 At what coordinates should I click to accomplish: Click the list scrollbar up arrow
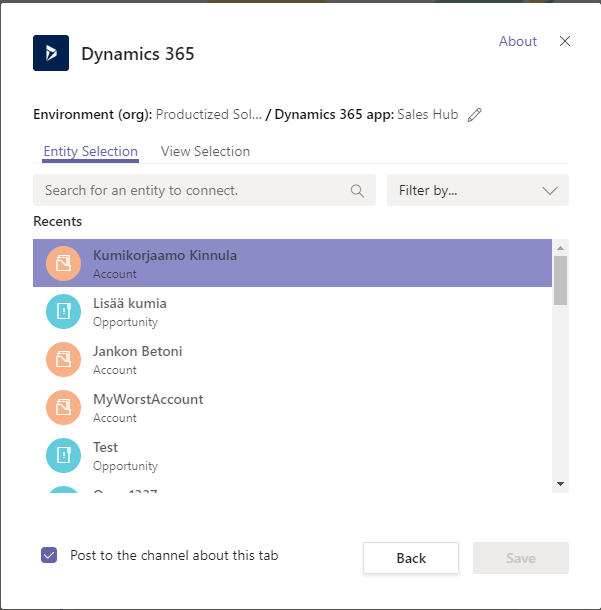click(x=560, y=247)
